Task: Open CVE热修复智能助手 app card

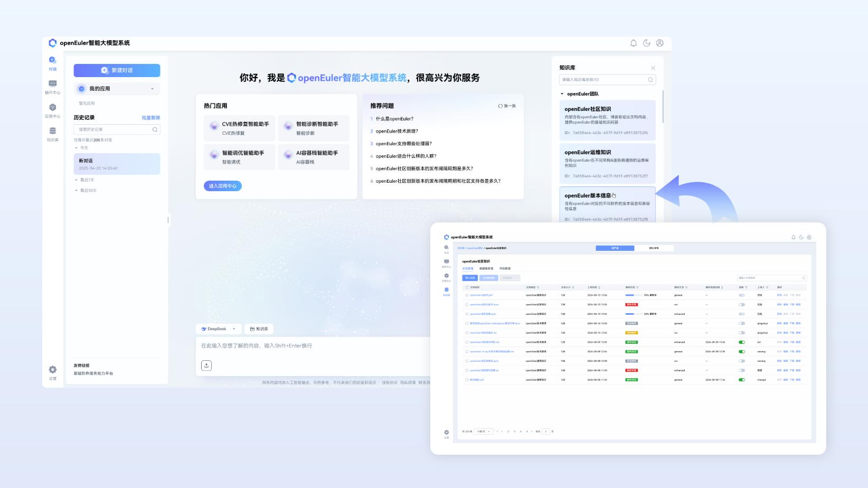Action: pos(240,128)
